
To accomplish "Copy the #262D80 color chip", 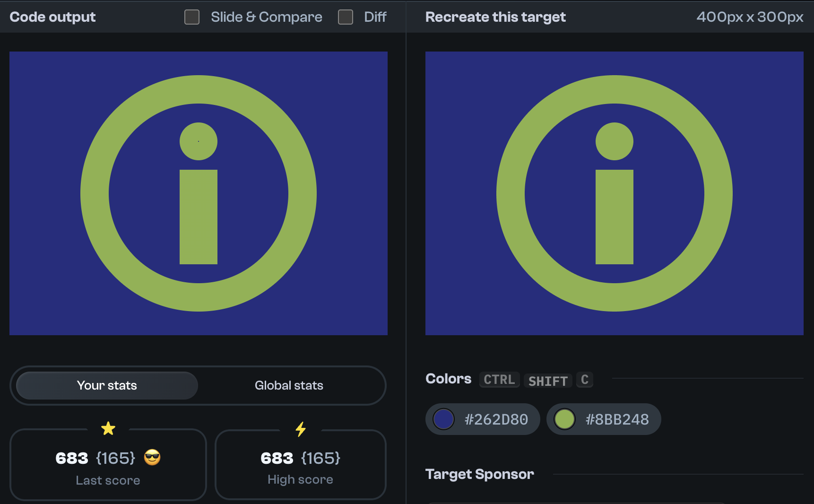I will click(x=483, y=419).
